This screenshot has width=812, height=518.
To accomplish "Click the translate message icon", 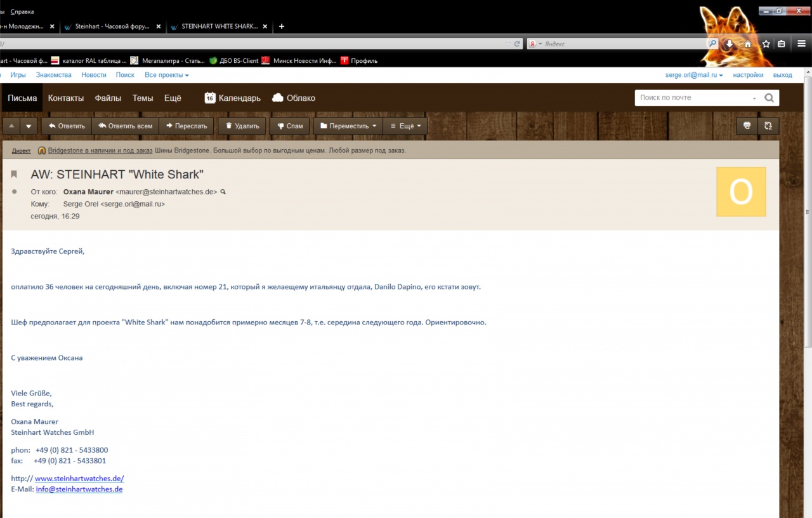I will [768, 126].
